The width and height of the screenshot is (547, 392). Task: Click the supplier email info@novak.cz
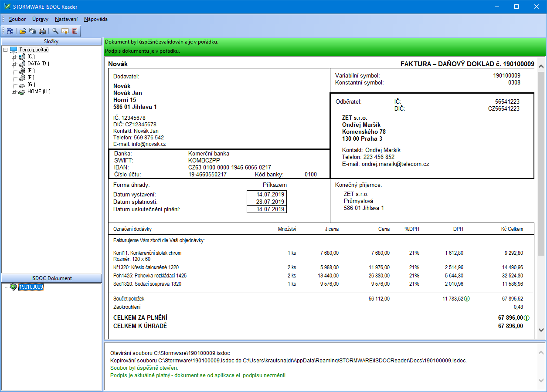click(149, 144)
